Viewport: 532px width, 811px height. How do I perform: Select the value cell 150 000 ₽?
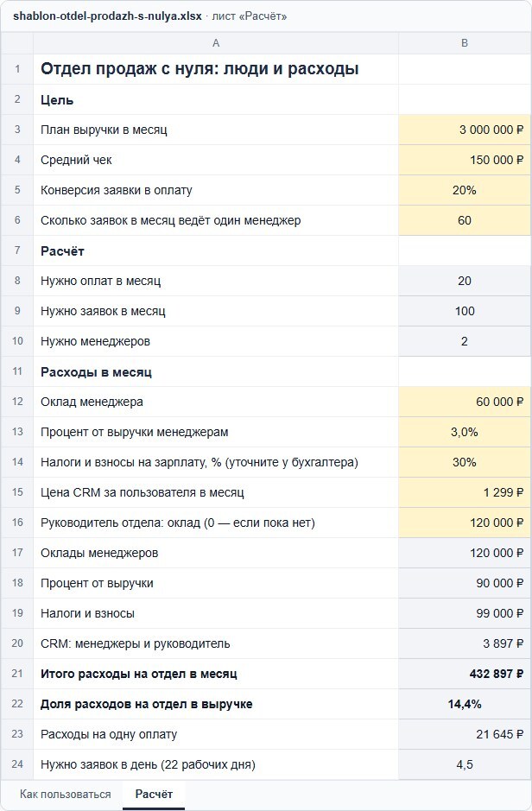click(465, 160)
